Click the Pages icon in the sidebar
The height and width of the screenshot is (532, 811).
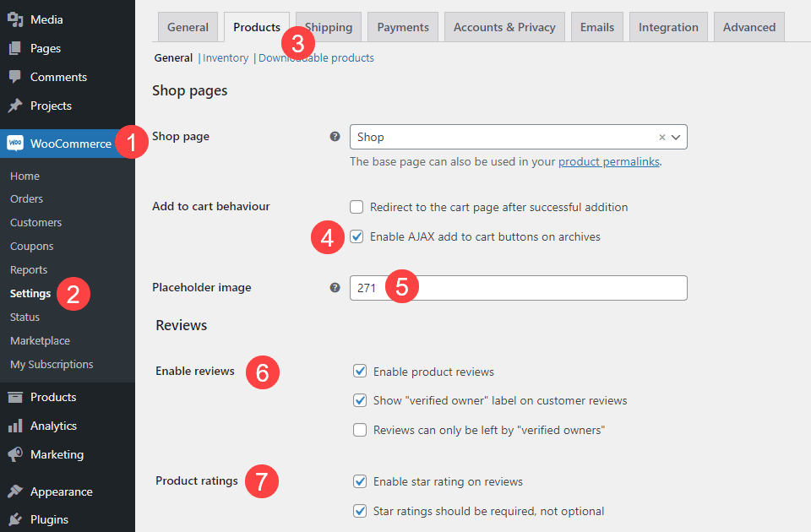(17, 48)
